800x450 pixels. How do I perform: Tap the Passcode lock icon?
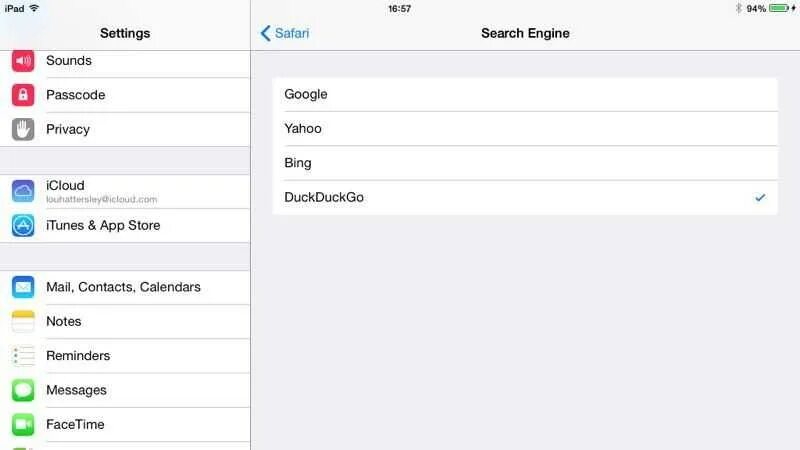pyautogui.click(x=23, y=95)
